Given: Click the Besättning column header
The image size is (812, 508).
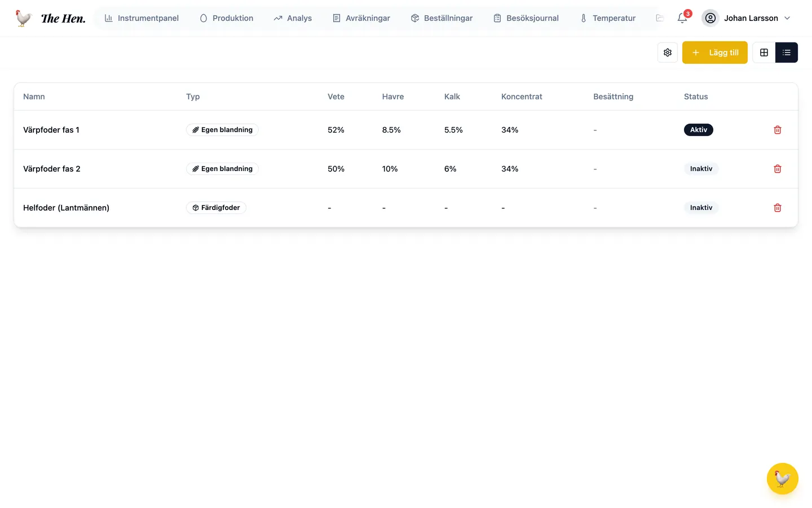Looking at the screenshot, I should tap(614, 97).
